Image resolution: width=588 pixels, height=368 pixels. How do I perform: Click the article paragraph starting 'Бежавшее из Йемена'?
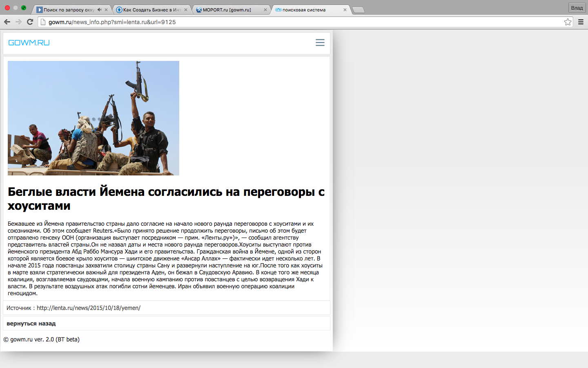pyautogui.click(x=165, y=258)
